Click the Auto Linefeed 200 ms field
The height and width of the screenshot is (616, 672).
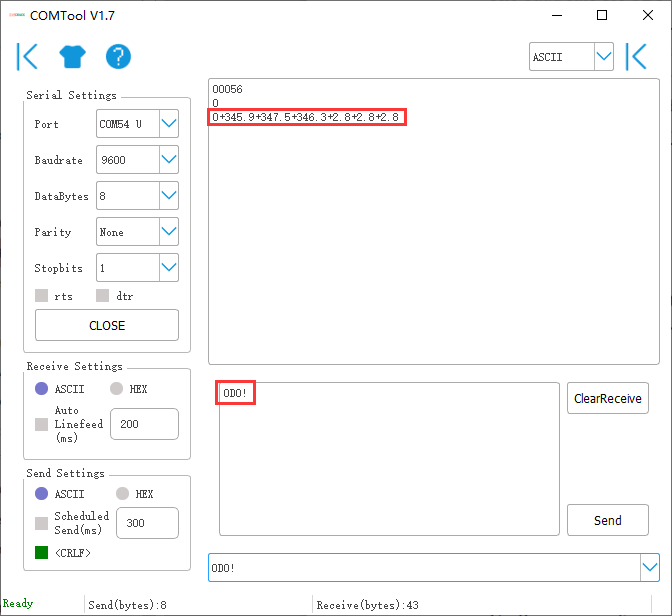[144, 424]
